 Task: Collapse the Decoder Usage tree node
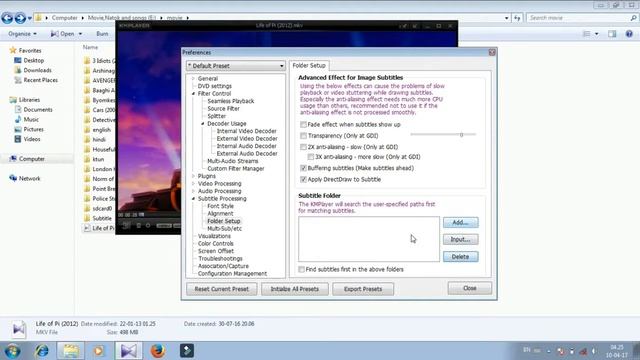(x=203, y=124)
